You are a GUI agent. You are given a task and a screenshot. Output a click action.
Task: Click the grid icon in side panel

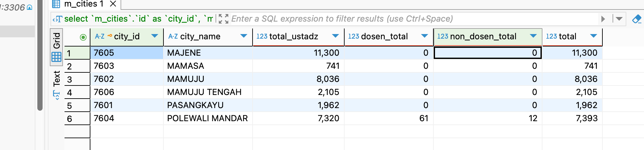[x=56, y=57]
